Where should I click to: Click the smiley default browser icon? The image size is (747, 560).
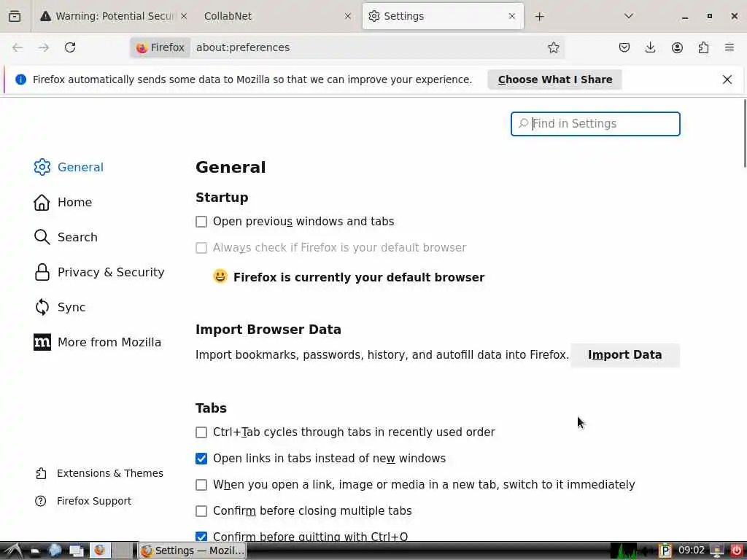pos(220,276)
